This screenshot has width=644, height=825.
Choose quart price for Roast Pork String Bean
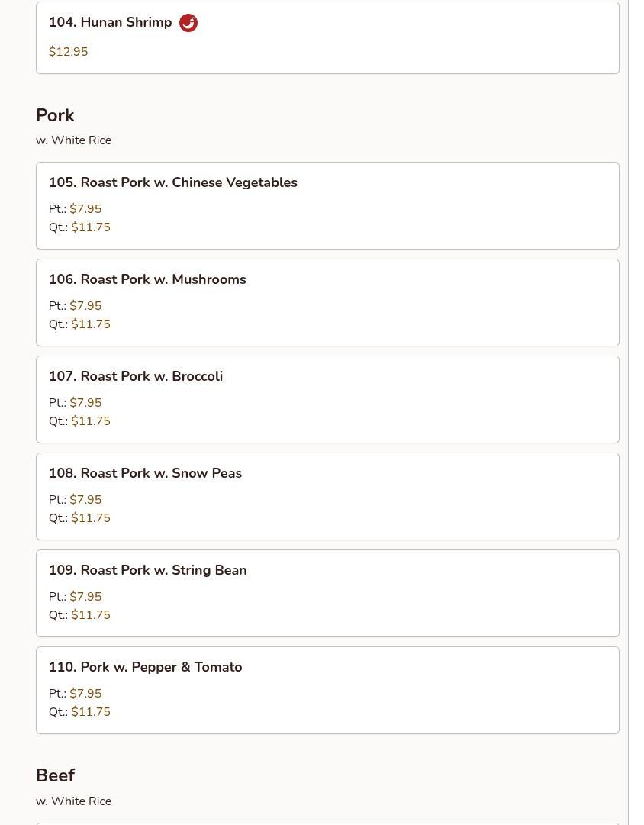tap(91, 615)
